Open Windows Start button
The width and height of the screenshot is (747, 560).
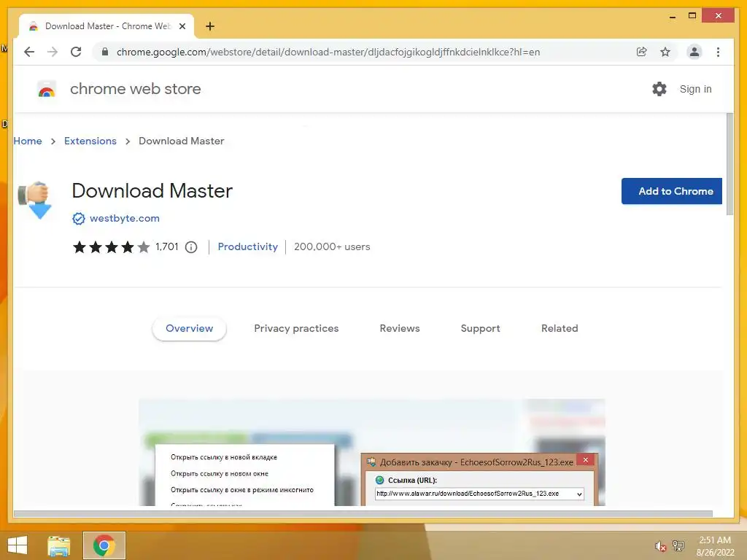(x=18, y=545)
